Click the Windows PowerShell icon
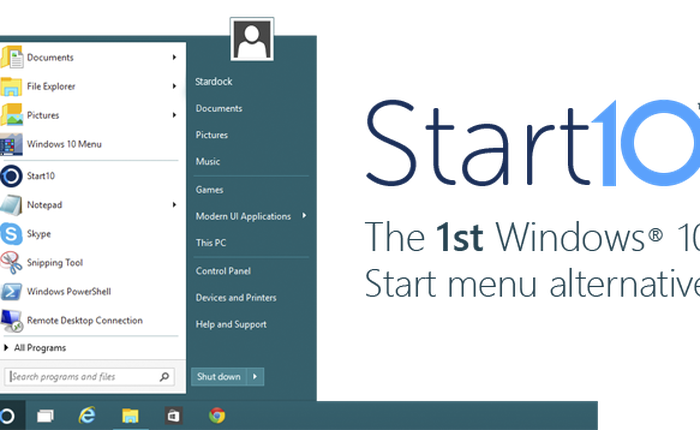Viewport: 700px width, 430px height. tap(11, 292)
